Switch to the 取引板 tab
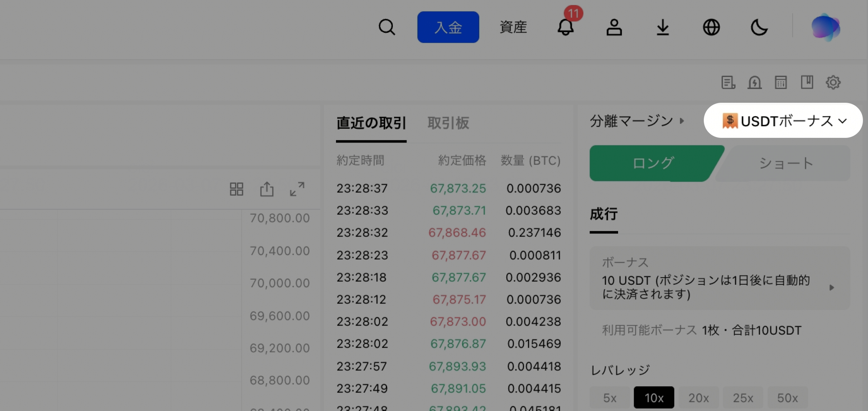 click(448, 123)
